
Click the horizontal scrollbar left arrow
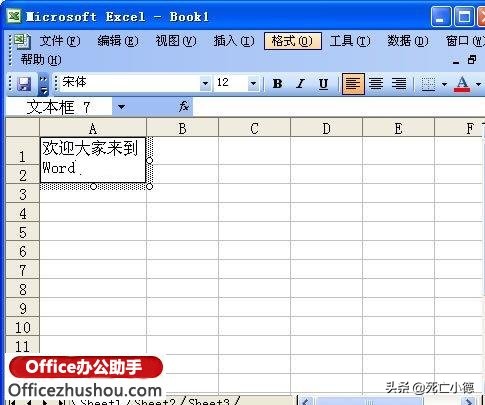pos(306,401)
